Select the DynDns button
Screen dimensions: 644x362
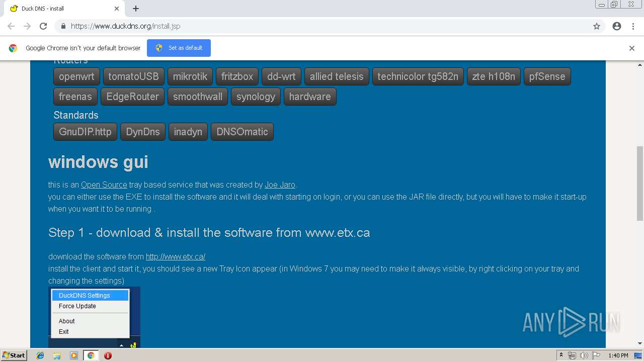(x=142, y=132)
